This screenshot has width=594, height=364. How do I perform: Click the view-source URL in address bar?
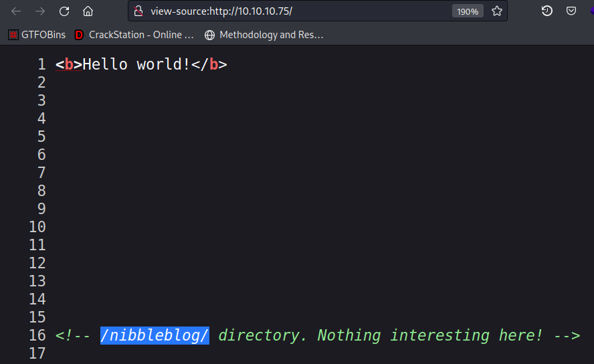point(221,11)
